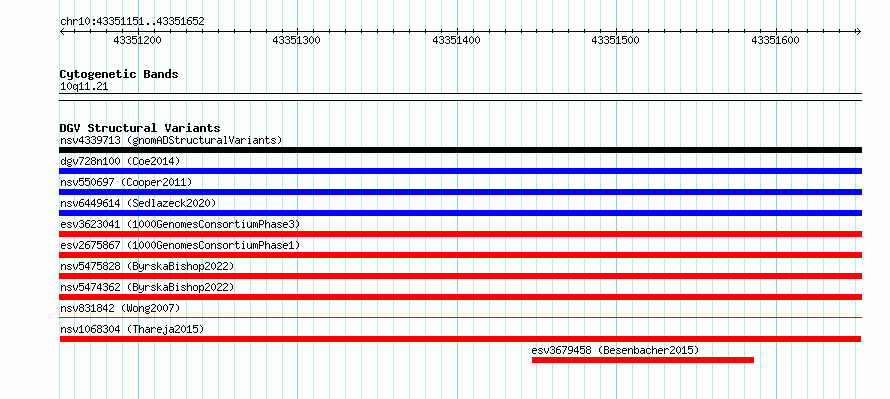Click the ruler's right arrowhead
The width and height of the screenshot is (890, 399).
click(x=859, y=31)
